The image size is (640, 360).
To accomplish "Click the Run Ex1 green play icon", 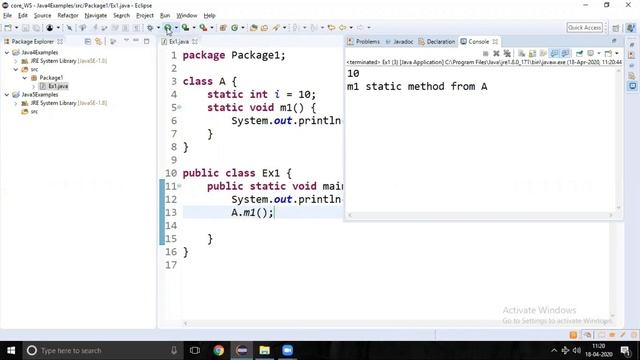I will [168, 28].
